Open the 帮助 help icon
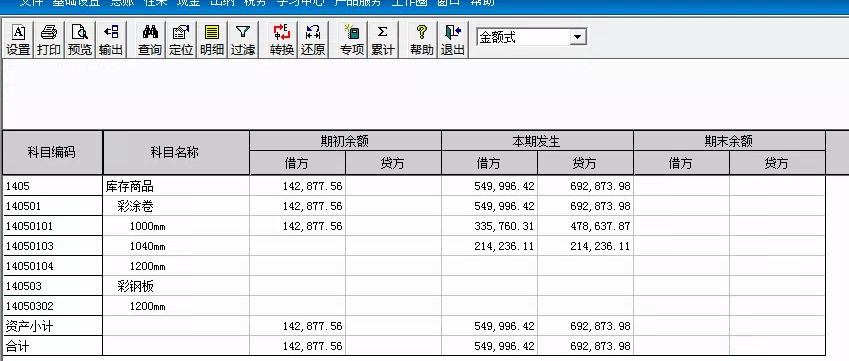Viewport: 849px width, 361px height. (x=422, y=40)
